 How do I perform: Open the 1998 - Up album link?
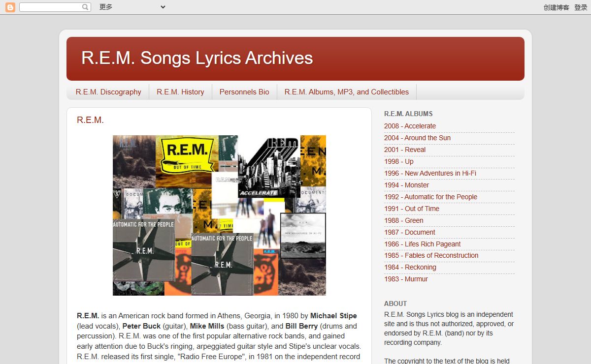[399, 161]
